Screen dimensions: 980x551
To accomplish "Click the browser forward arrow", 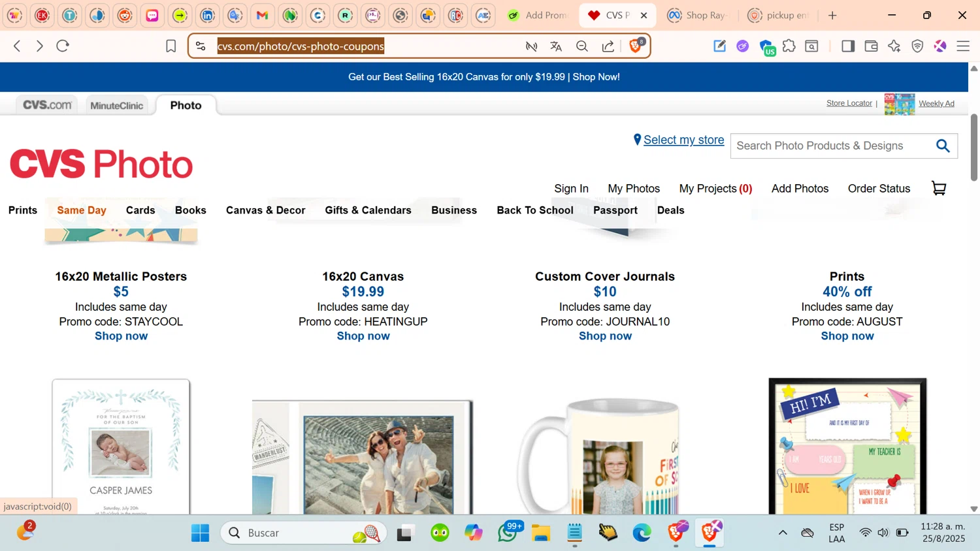I will pyautogui.click(x=40, y=46).
